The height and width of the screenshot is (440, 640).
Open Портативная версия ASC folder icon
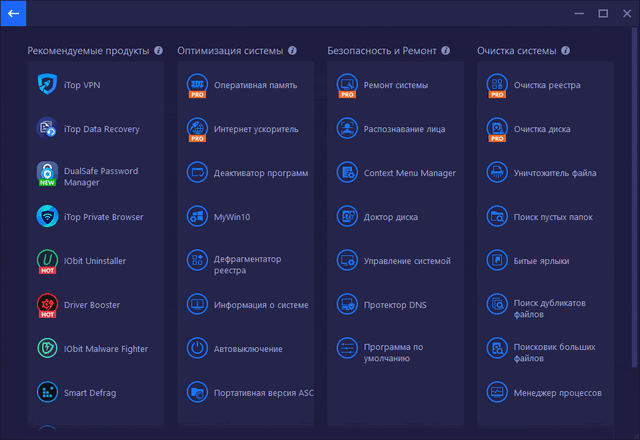tap(197, 392)
